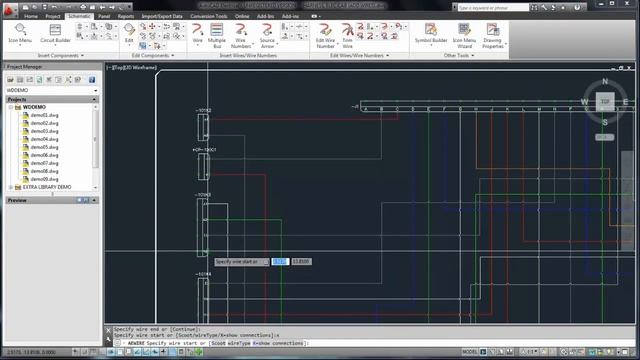
Task: Click the command line close X icon
Action: 108,330
